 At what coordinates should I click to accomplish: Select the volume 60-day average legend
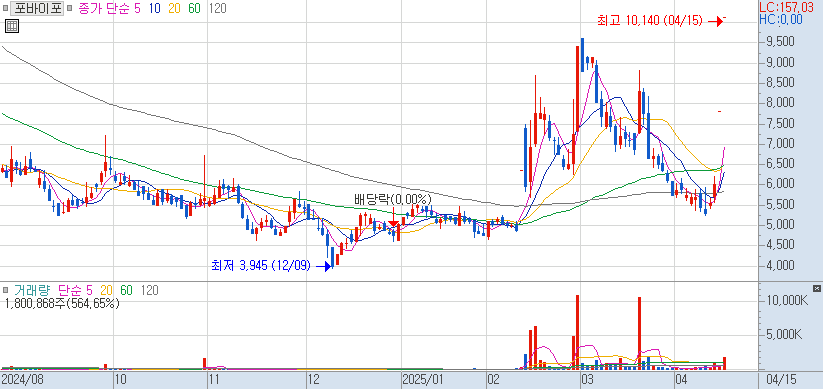(x=126, y=290)
